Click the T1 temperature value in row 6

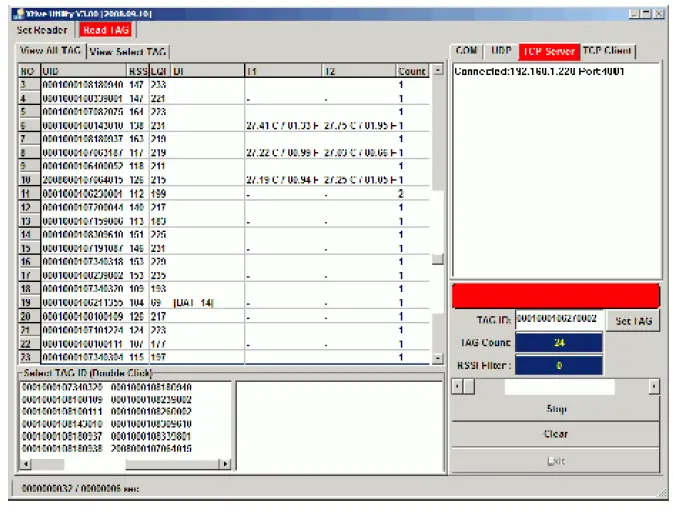[282, 126]
